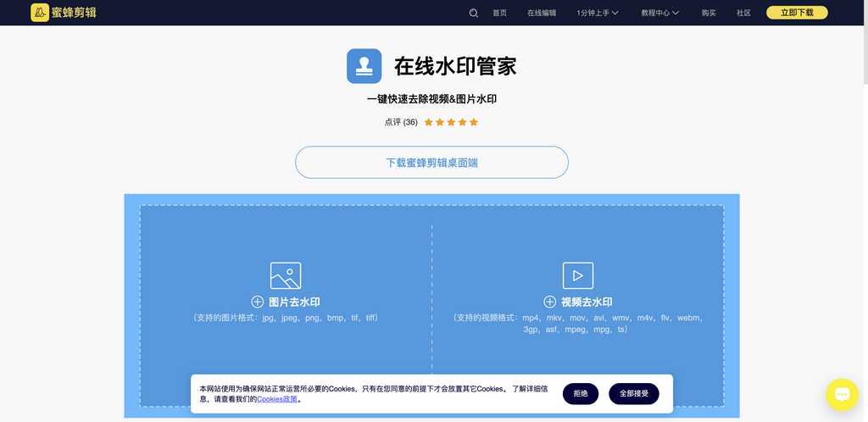Open 在线编辑 menu item

[542, 13]
